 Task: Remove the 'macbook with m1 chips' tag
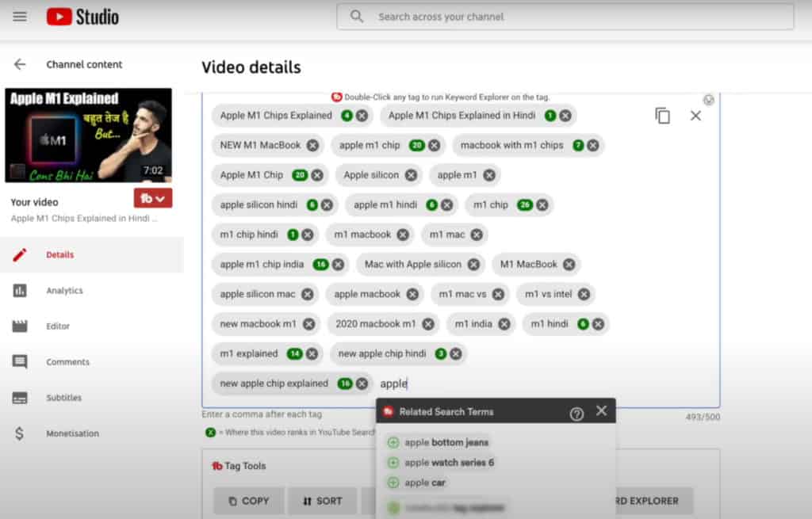coord(593,146)
